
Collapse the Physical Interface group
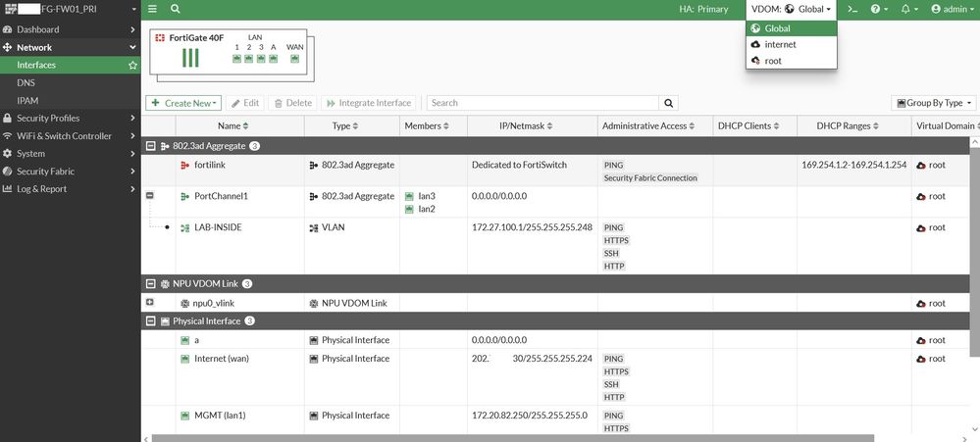pyautogui.click(x=151, y=321)
